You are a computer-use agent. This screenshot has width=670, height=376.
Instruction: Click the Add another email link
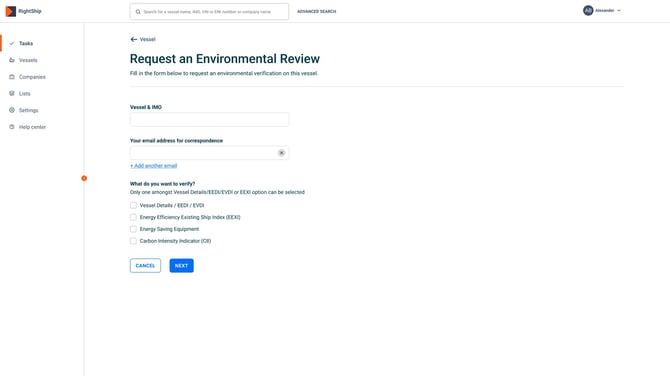tap(153, 166)
